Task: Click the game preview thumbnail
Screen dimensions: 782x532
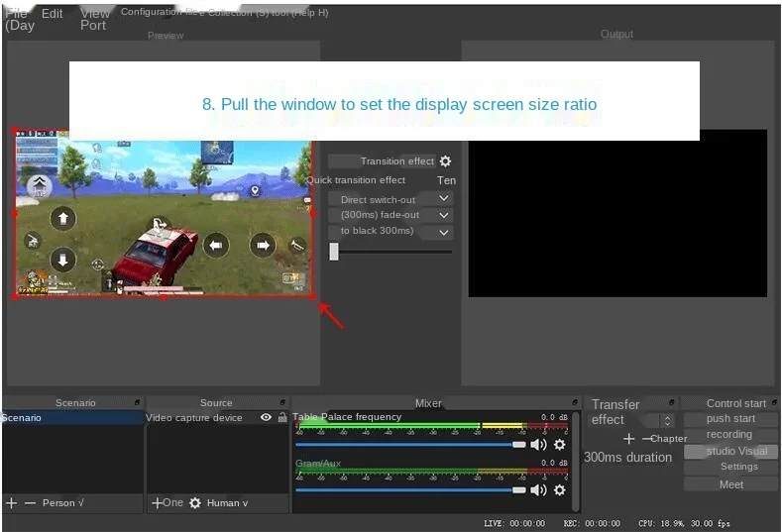Action: click(x=164, y=213)
